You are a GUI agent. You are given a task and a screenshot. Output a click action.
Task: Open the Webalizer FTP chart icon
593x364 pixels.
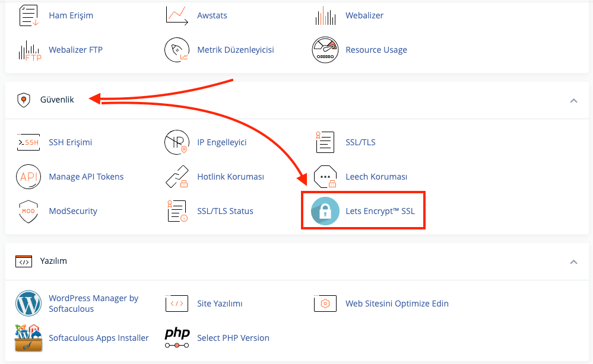coord(28,50)
